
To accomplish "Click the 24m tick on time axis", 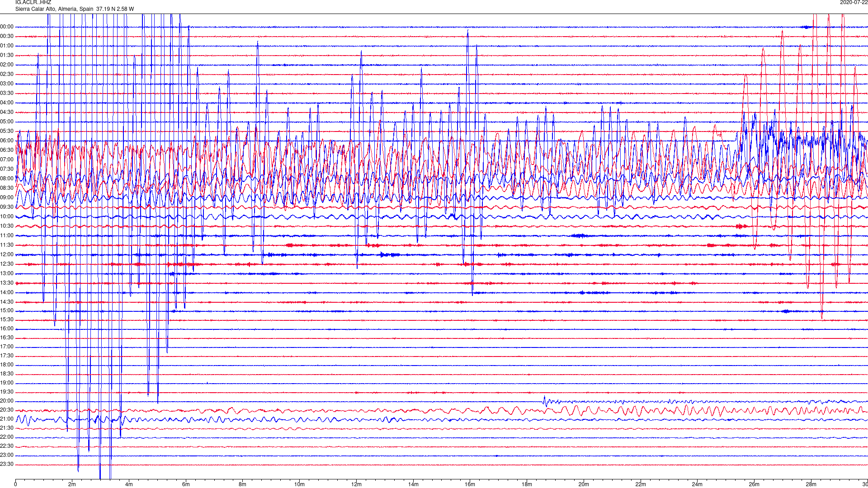I will pyautogui.click(x=697, y=484).
